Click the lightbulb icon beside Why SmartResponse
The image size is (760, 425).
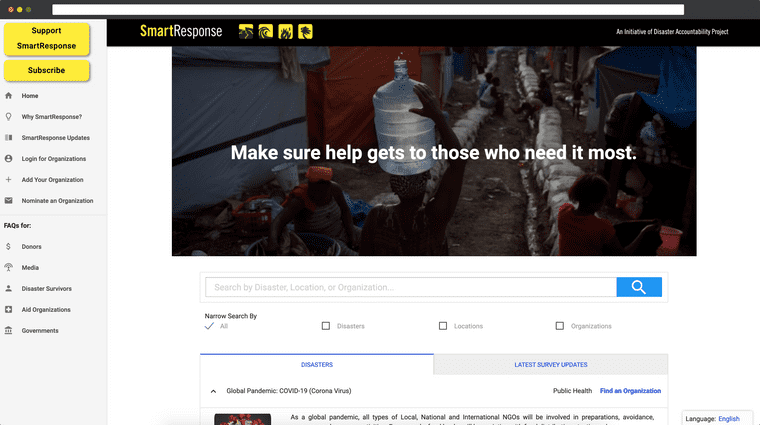point(8,116)
